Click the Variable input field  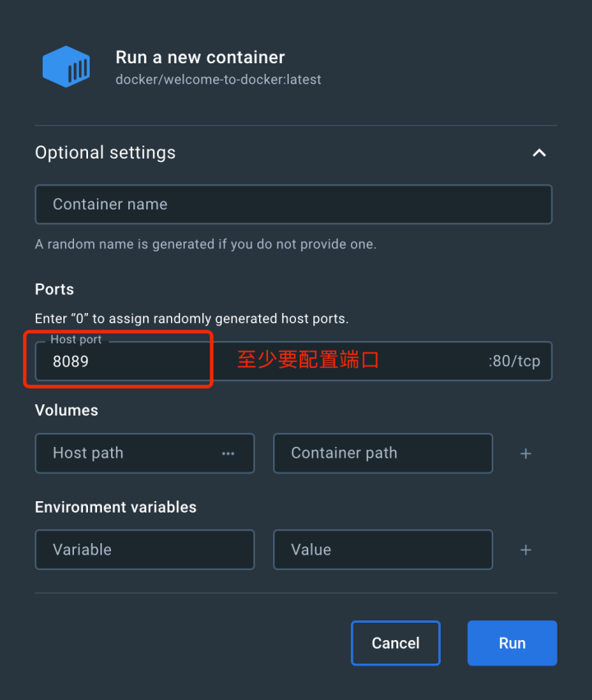click(145, 550)
